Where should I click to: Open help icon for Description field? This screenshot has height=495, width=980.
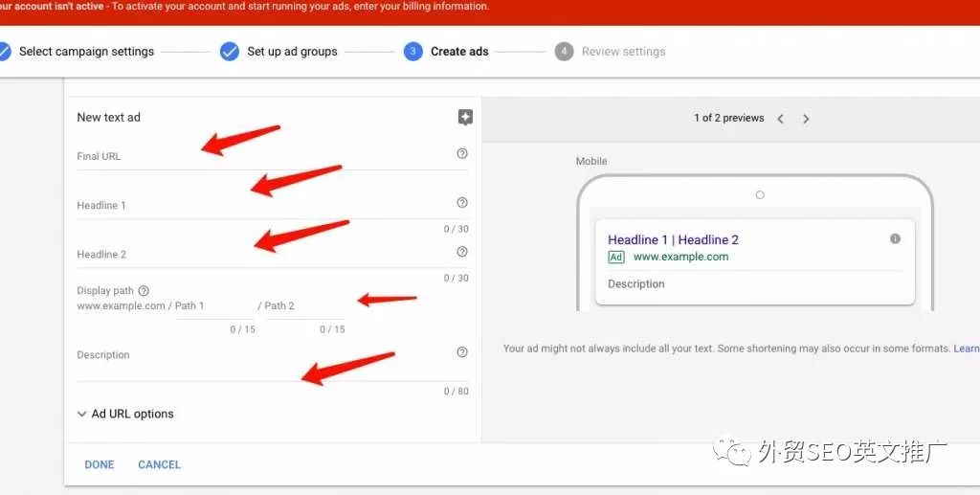pos(462,352)
